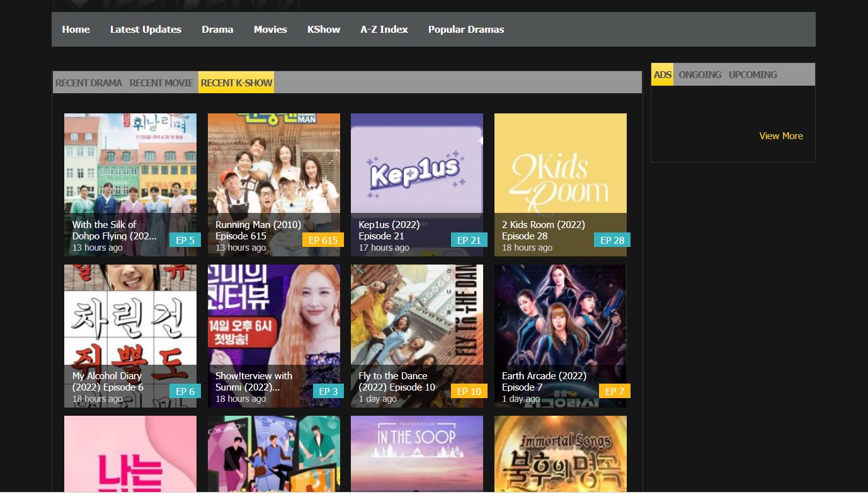Switch to the Recent Drama tab
Image resolution: width=868 pixels, height=497 pixels.
click(89, 83)
